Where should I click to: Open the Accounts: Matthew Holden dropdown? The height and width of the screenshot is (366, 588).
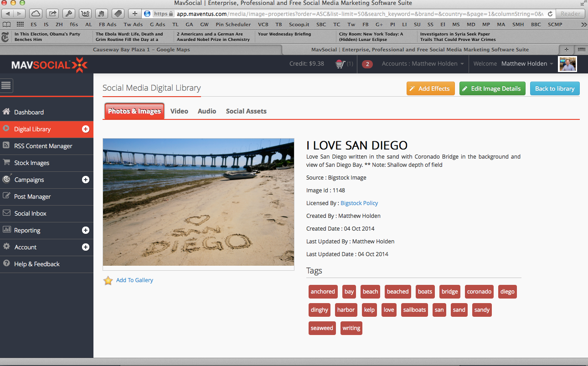(423, 64)
